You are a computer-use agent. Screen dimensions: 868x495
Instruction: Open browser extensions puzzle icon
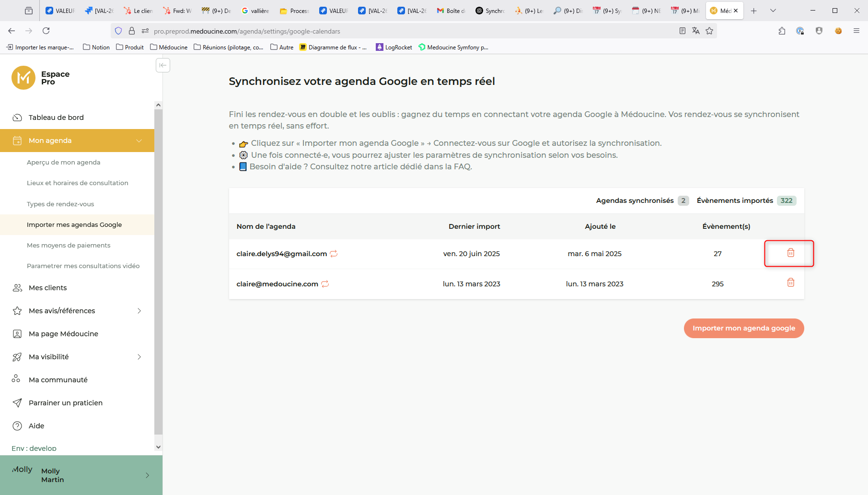[x=782, y=31]
